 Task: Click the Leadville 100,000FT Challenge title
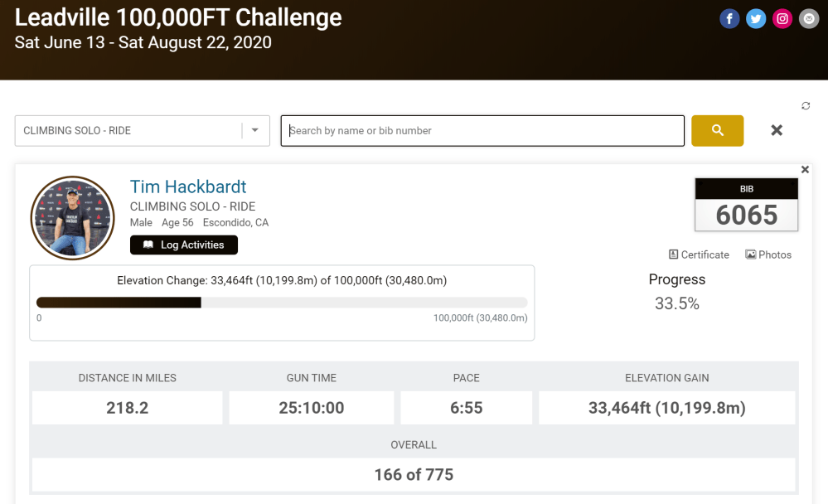[178, 17]
